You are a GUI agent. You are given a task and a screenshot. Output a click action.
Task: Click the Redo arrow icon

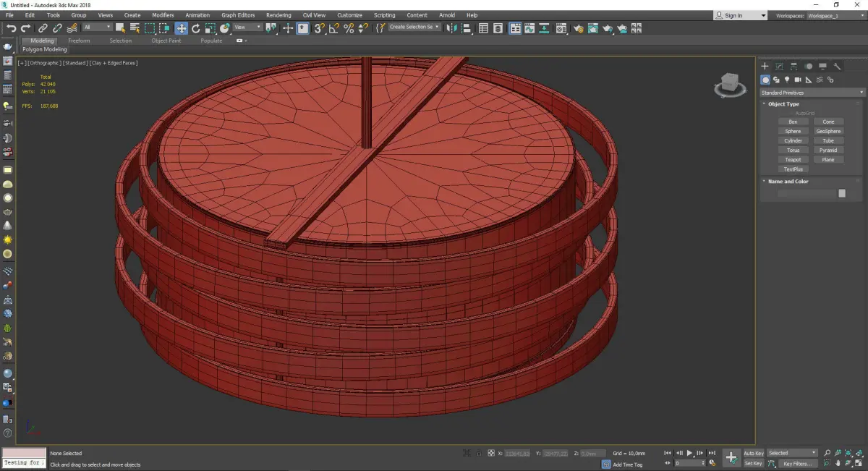click(25, 28)
